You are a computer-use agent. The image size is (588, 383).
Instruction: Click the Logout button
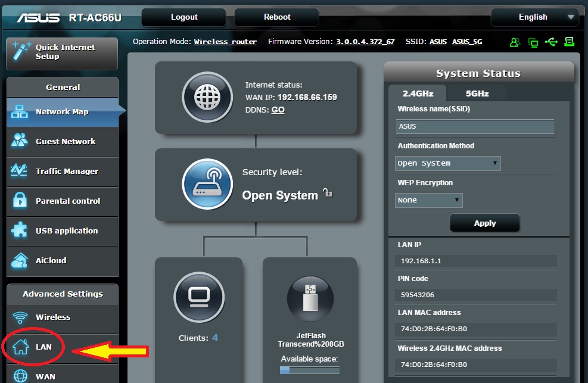(x=183, y=17)
